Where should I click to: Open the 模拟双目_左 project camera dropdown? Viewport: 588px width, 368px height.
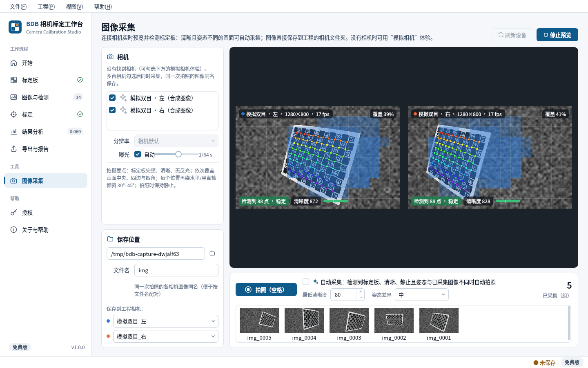pyautogui.click(x=166, y=321)
